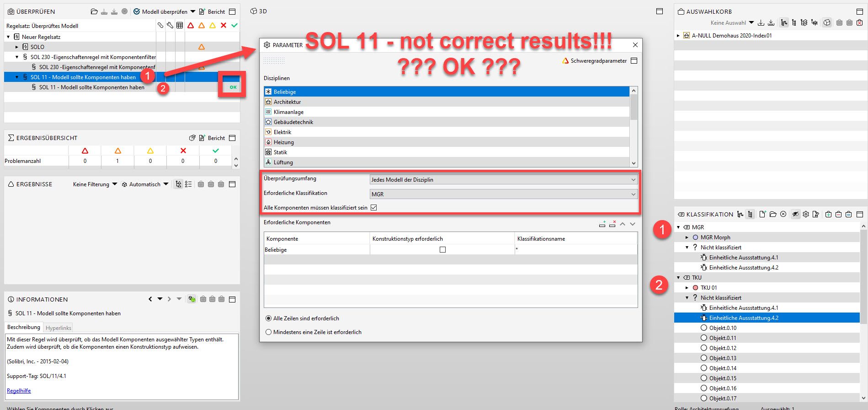The image size is (868, 410).
Task: Remove row icon in Erforderliche Komponenten
Action: [x=612, y=224]
